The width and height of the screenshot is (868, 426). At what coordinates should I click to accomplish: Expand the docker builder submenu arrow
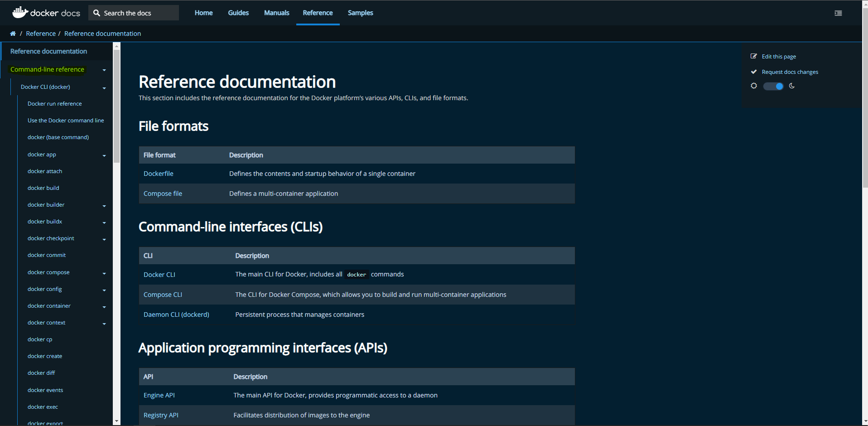click(104, 206)
